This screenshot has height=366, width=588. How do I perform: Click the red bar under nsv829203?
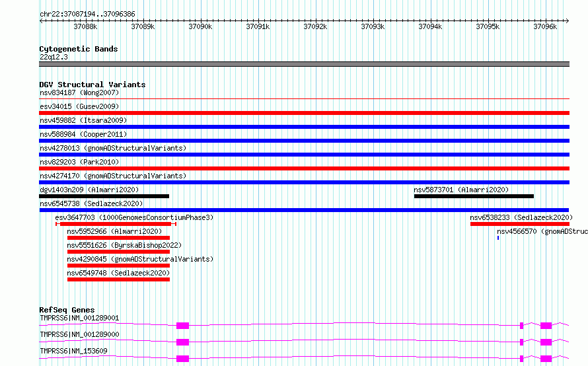[x=304, y=168]
